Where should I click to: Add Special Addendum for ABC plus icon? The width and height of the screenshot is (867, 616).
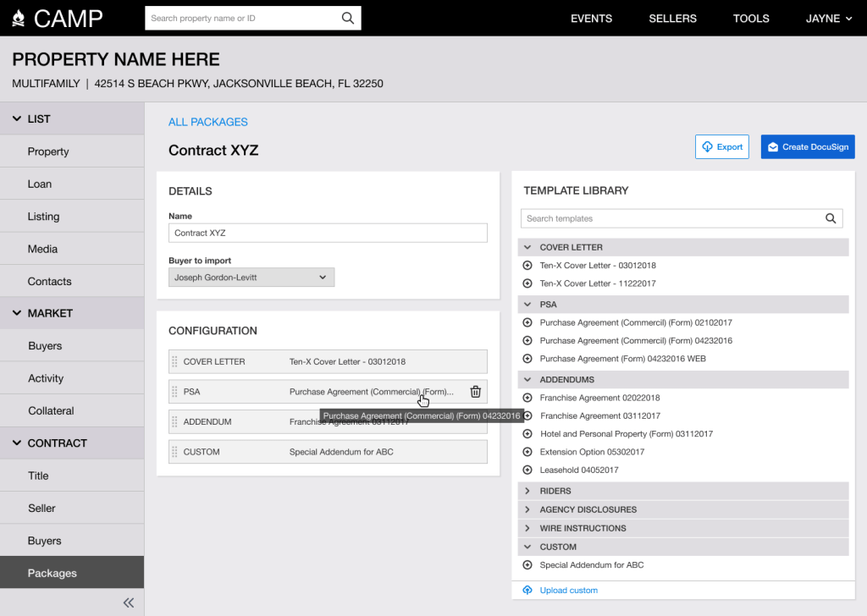[527, 565]
